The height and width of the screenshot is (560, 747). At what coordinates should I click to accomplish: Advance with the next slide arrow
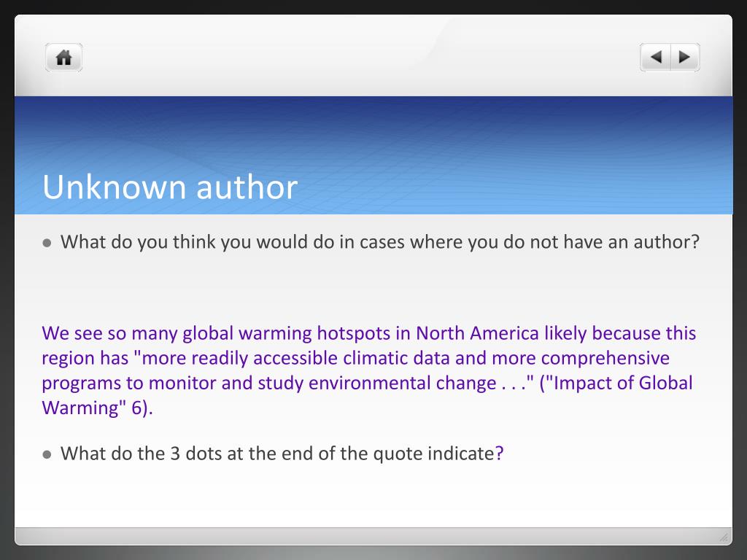point(684,57)
